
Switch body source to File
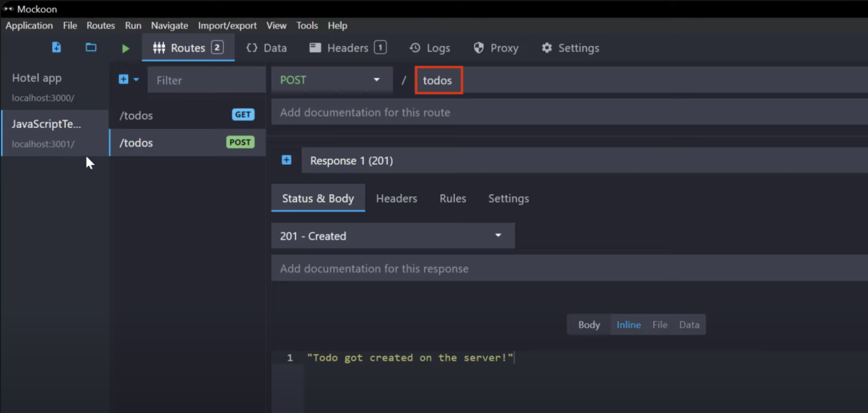click(x=659, y=324)
